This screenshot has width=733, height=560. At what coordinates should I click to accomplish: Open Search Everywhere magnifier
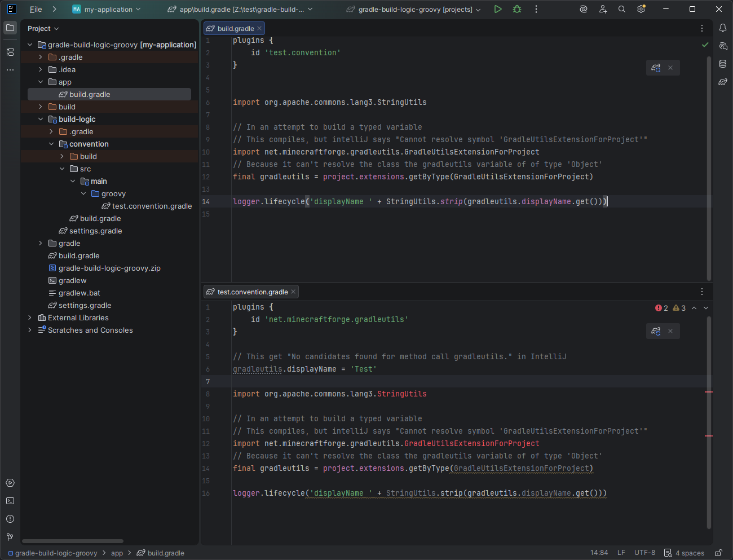click(622, 9)
